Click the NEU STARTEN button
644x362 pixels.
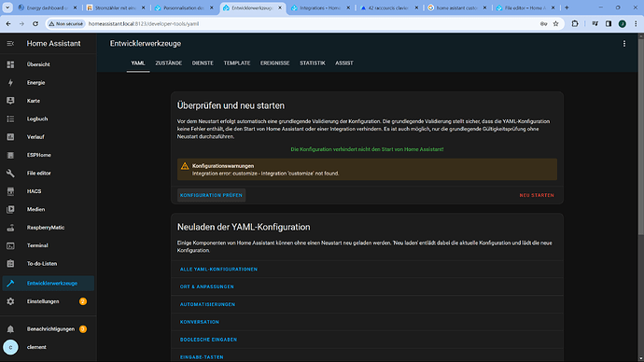(x=537, y=195)
